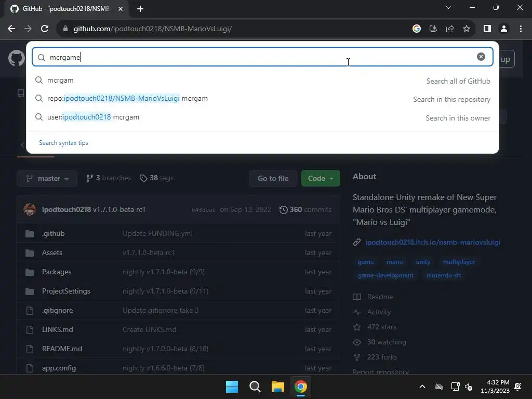
Task: Click the 'game' topic tag
Action: pos(366,262)
